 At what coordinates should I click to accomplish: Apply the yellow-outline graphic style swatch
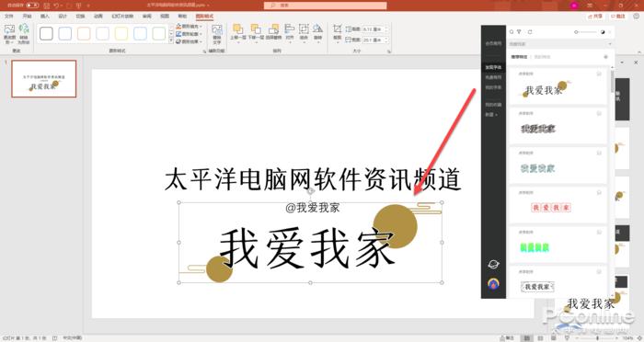pyautogui.click(x=121, y=34)
